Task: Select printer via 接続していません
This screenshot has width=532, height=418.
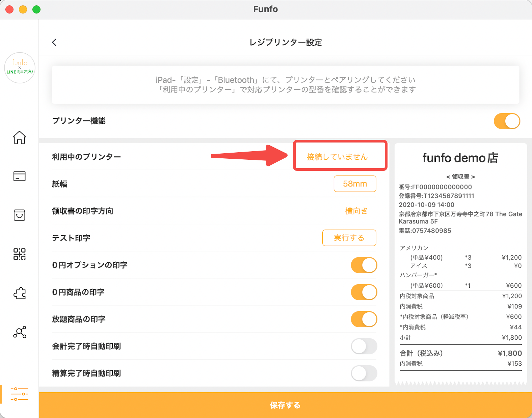Action: pyautogui.click(x=337, y=157)
